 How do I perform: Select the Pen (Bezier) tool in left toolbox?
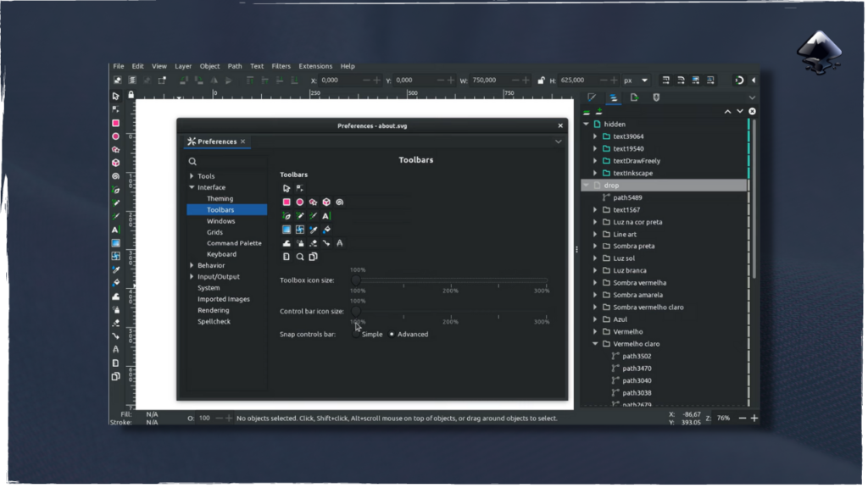click(115, 190)
